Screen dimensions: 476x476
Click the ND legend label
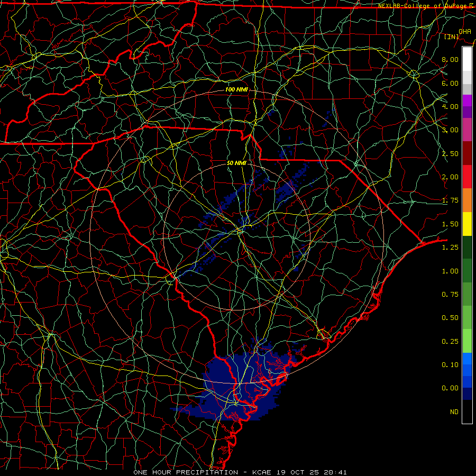tap(454, 412)
